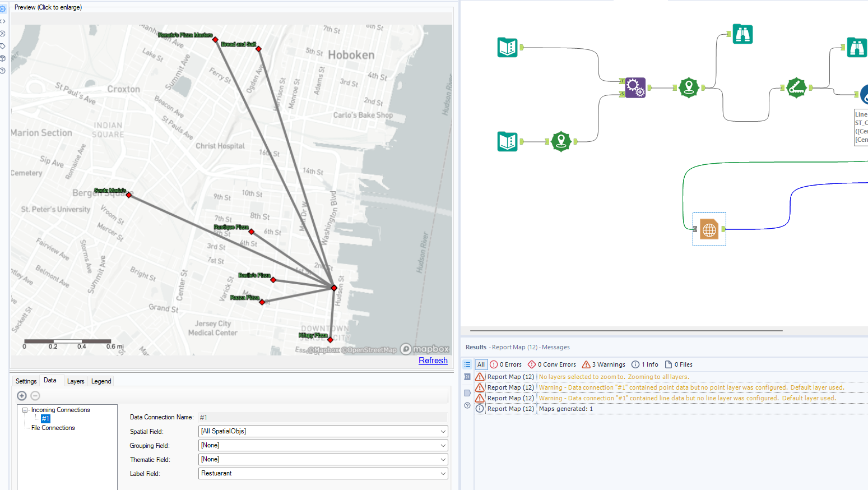Screen dimensions: 868x490
Task: Click the plus button above connections tree
Action: coord(21,396)
